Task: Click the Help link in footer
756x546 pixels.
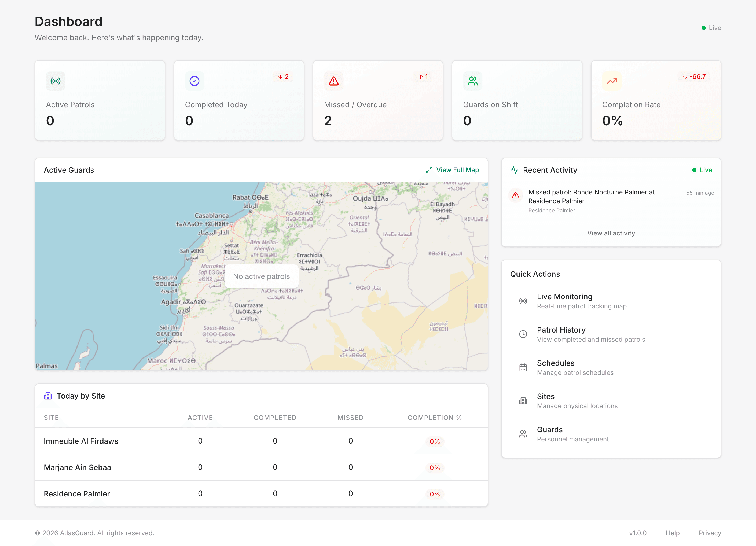Action: point(672,533)
